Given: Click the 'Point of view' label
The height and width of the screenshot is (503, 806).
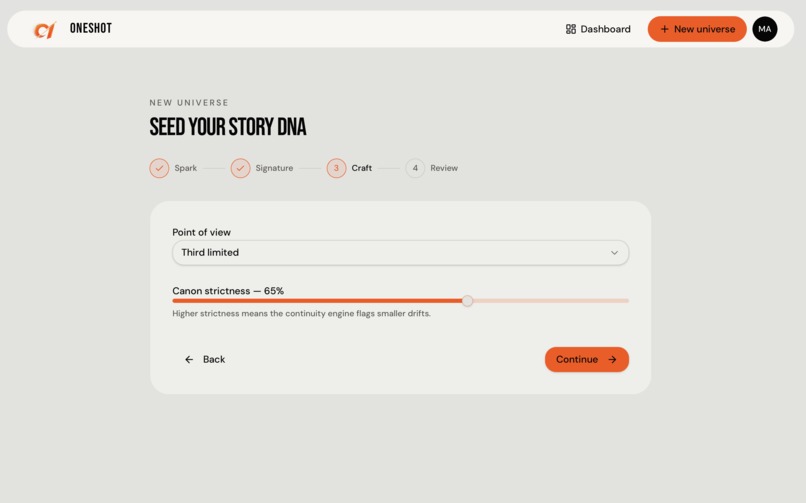Looking at the screenshot, I should [x=202, y=232].
